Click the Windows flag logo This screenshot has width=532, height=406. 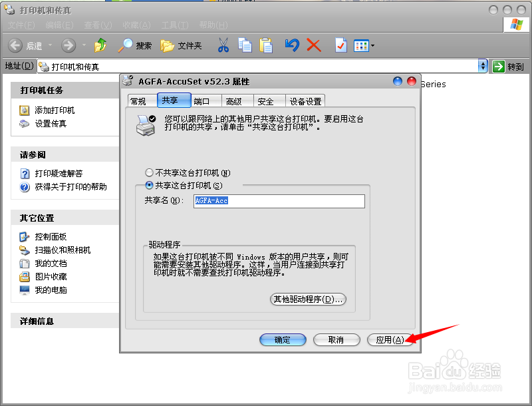point(517,25)
